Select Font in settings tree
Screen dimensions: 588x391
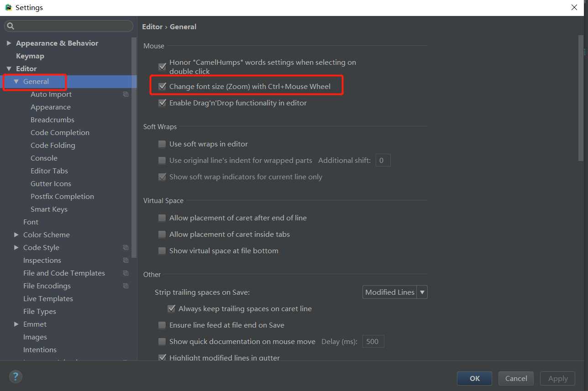coord(31,222)
